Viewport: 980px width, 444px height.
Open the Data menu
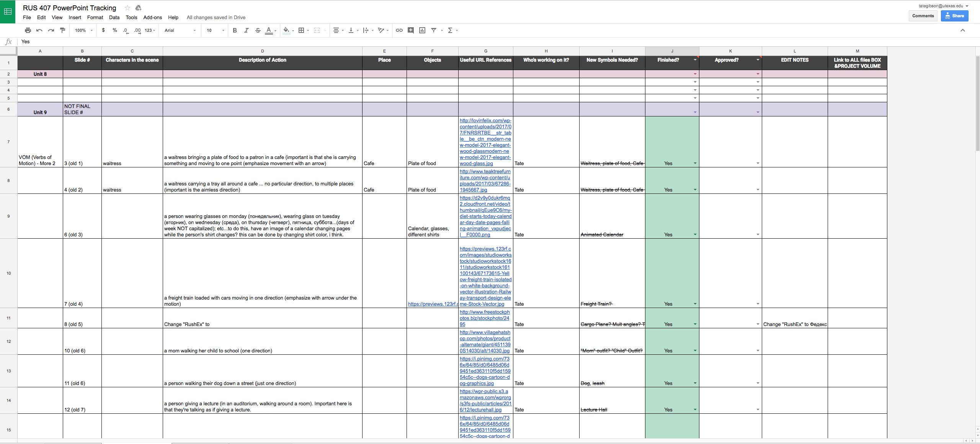[x=114, y=18]
